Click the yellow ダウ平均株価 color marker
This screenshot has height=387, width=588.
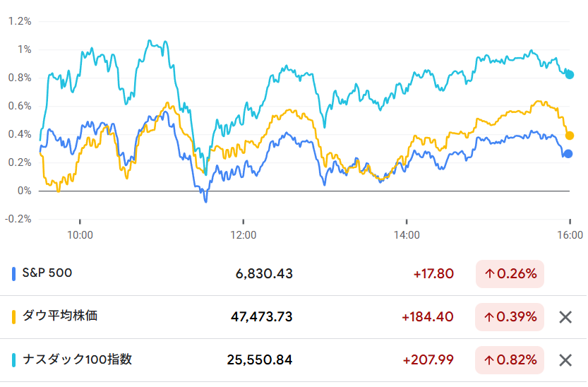[14, 316]
